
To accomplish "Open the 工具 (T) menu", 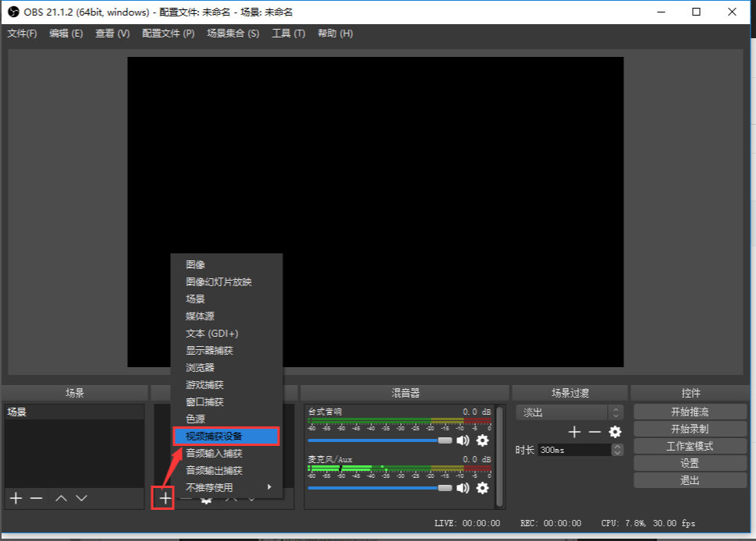I will [289, 34].
